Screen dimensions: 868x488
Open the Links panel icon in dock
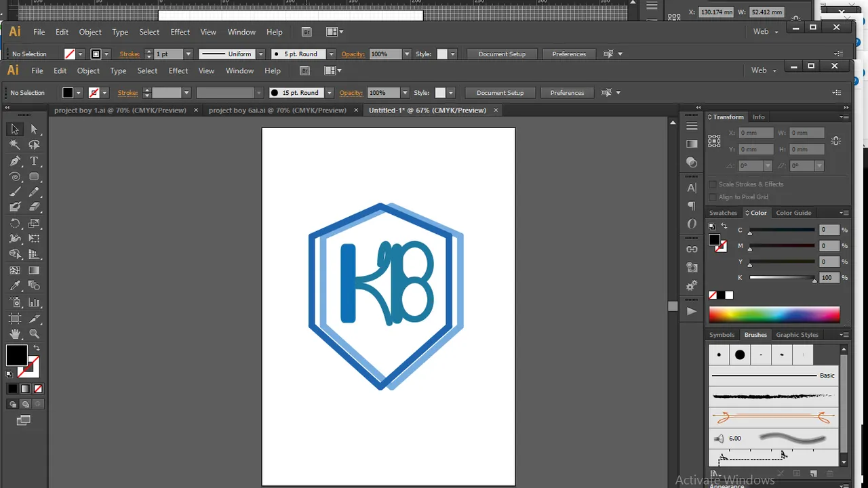(x=692, y=249)
